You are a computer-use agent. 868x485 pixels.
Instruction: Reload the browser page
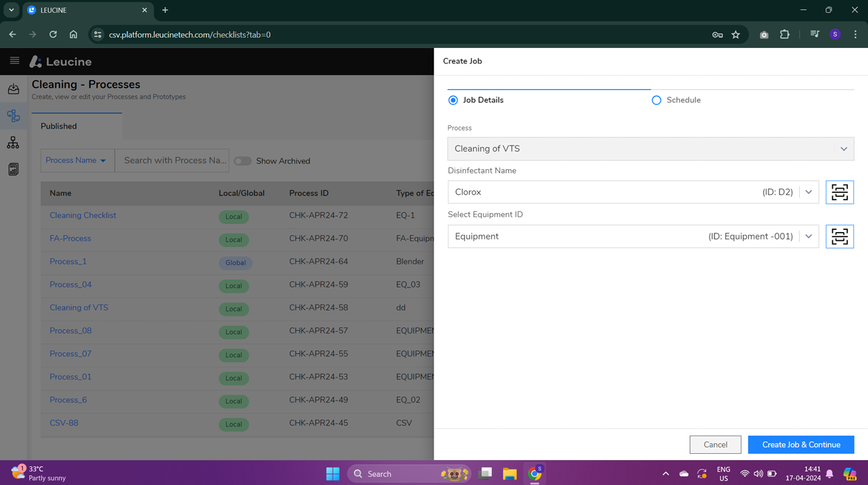coord(53,34)
